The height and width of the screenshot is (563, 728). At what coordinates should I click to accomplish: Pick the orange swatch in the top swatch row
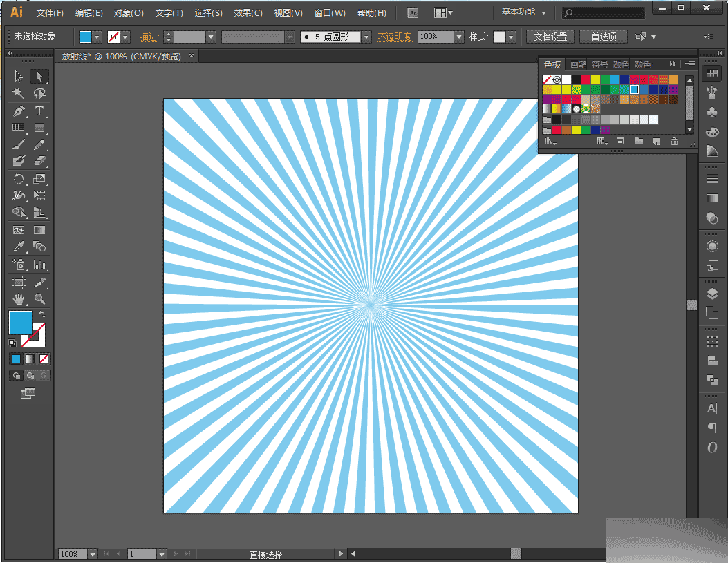pyautogui.click(x=673, y=80)
